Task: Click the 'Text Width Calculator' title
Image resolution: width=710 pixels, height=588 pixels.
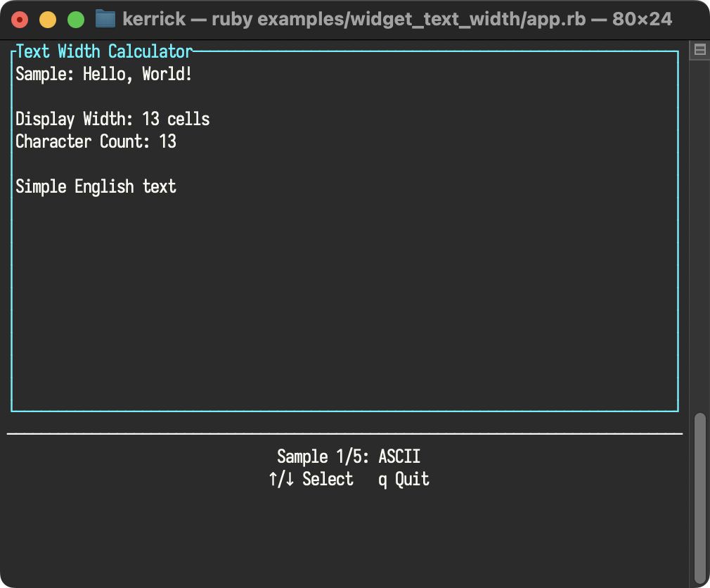Action: 104,51
